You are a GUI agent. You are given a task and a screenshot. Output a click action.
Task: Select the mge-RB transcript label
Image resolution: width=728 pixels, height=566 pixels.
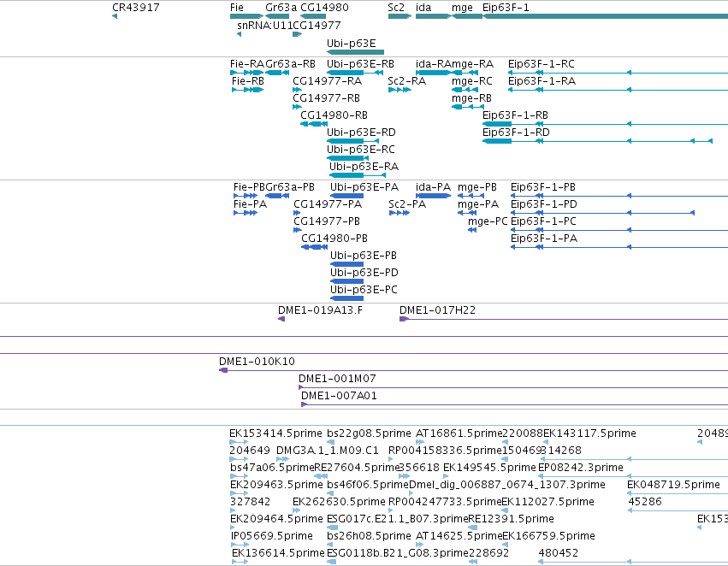[x=471, y=97]
